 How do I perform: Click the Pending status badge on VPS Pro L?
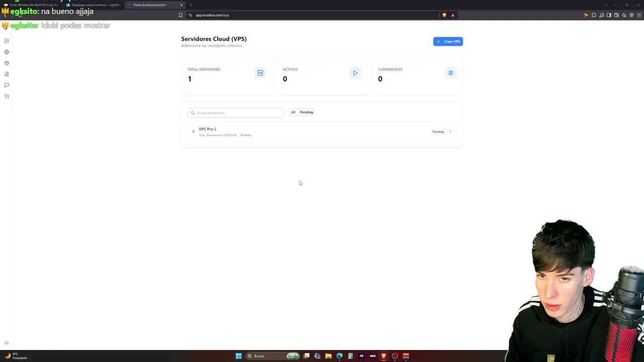[438, 132]
